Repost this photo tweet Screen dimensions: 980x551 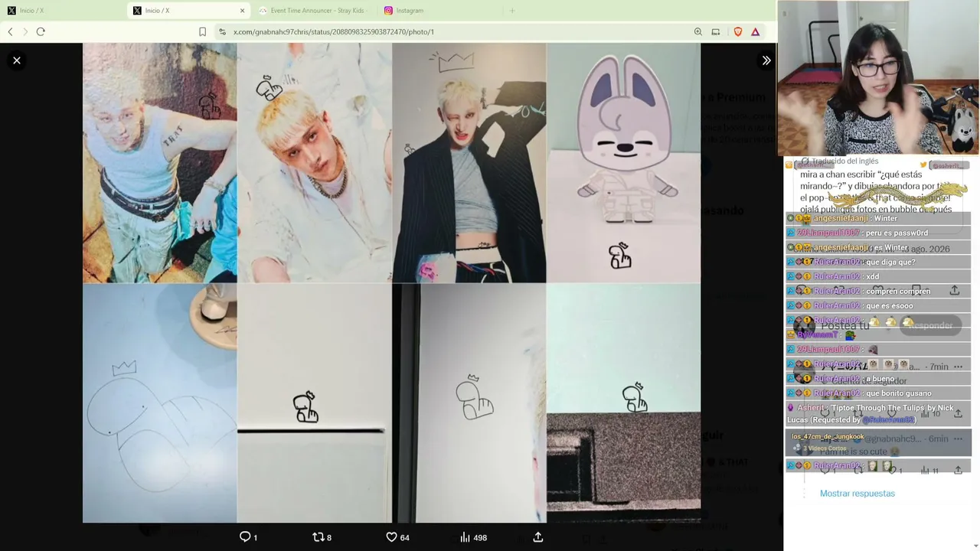(322, 537)
